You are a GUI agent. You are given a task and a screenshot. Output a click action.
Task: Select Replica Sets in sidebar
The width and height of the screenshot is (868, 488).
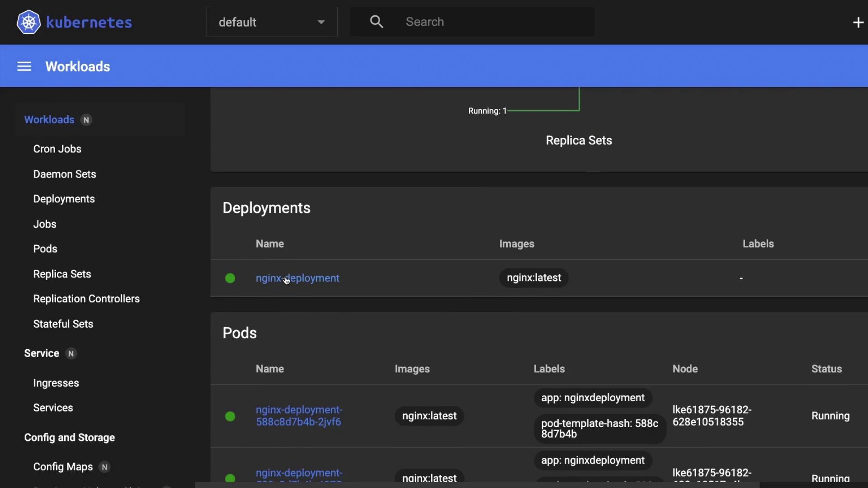(62, 274)
